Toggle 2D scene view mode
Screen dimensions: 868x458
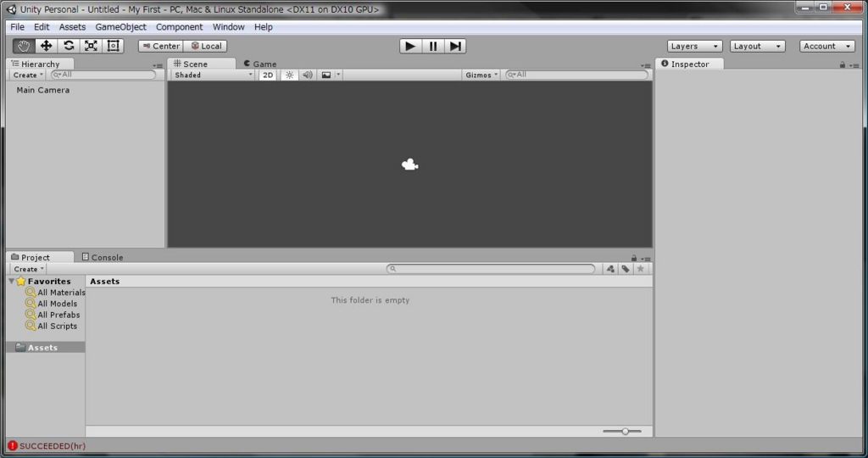[268, 75]
